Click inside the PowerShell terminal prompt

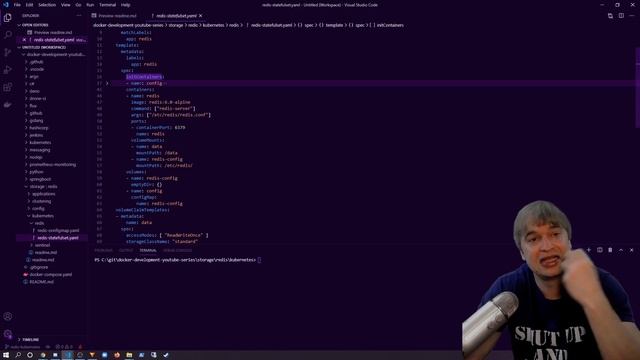pyautogui.click(x=260, y=260)
